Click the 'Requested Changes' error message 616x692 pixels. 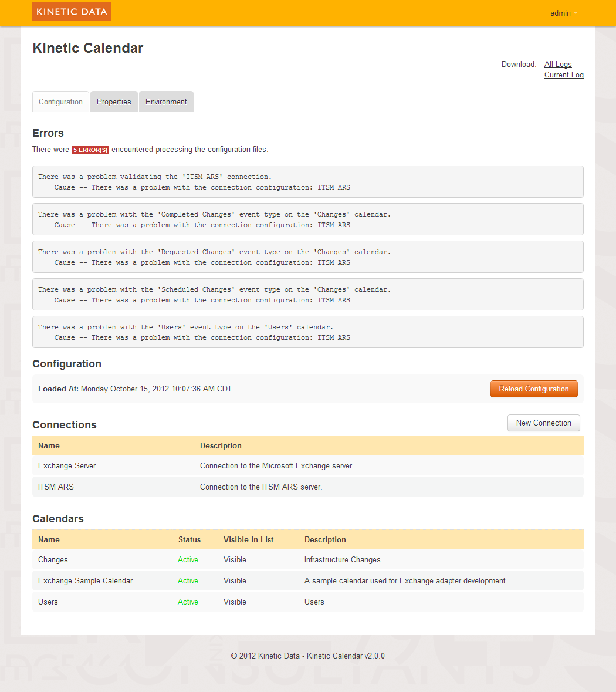(308, 257)
